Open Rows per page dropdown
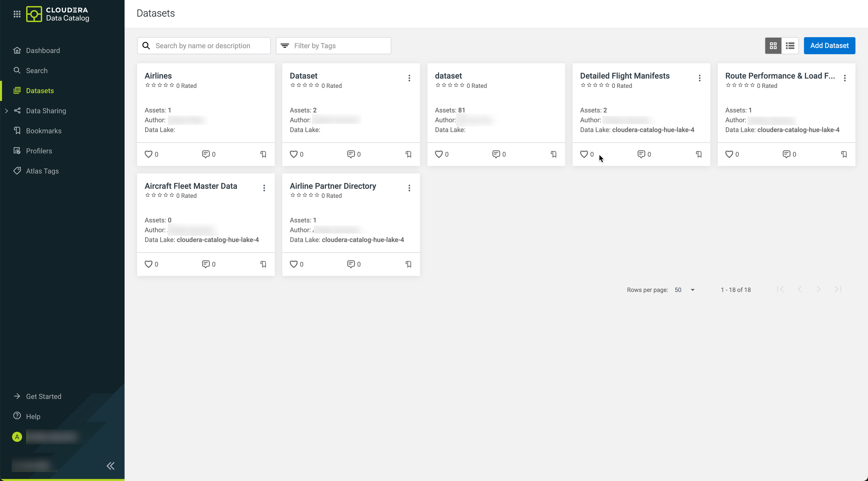The image size is (868, 481). click(684, 290)
